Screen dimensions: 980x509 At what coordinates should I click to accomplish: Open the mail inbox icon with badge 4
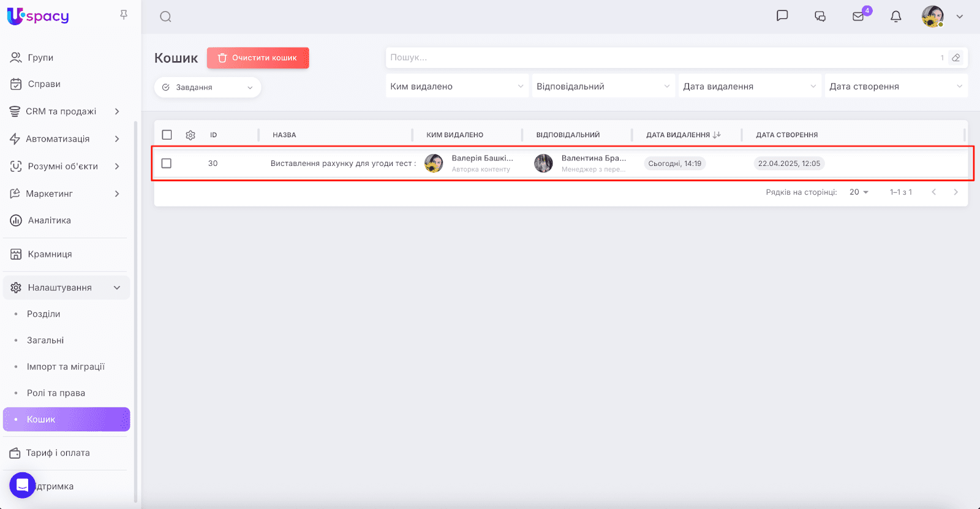[859, 17]
